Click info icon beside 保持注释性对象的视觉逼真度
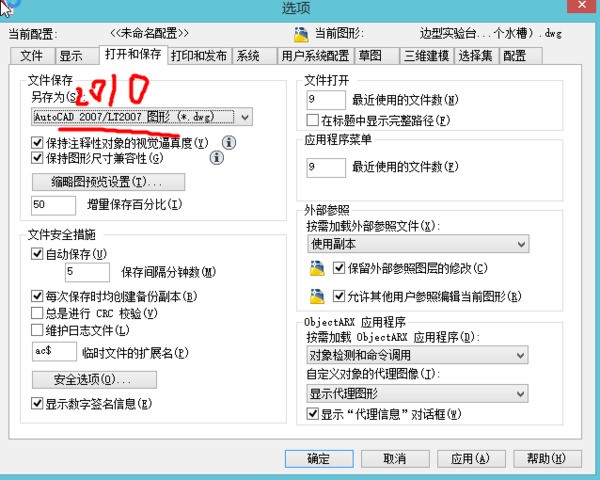The width and height of the screenshot is (600, 480). tap(229, 143)
